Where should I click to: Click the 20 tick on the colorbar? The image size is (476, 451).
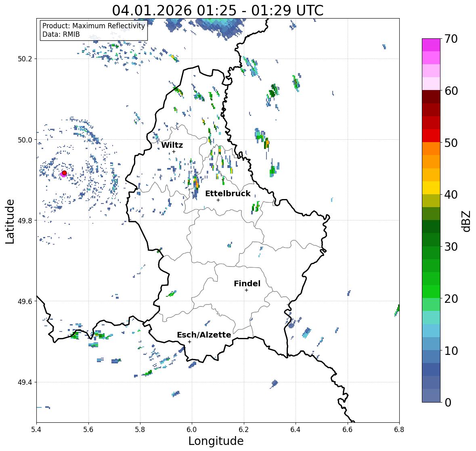pyautogui.click(x=451, y=299)
